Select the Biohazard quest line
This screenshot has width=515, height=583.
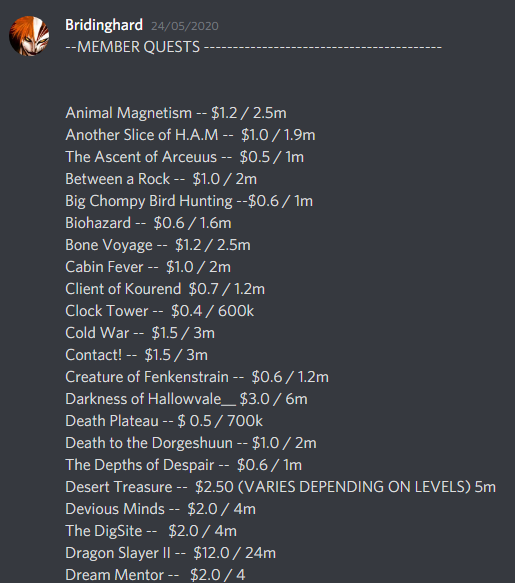click(148, 223)
